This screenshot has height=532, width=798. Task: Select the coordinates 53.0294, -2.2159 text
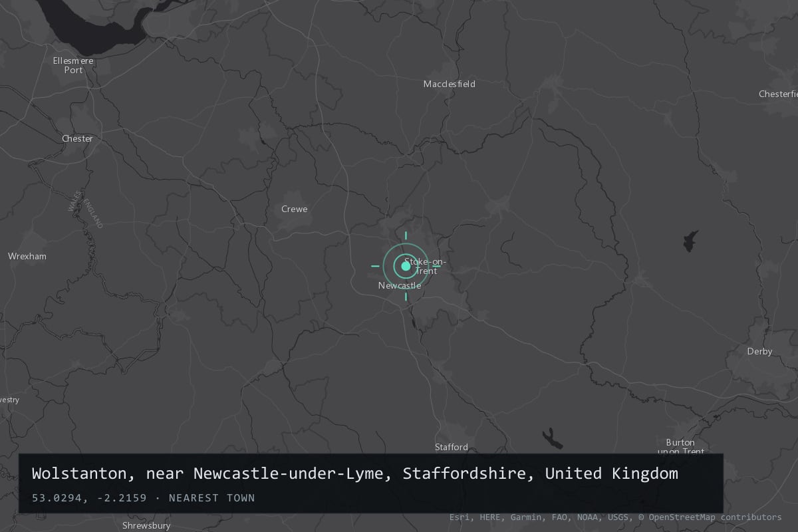[89, 497]
